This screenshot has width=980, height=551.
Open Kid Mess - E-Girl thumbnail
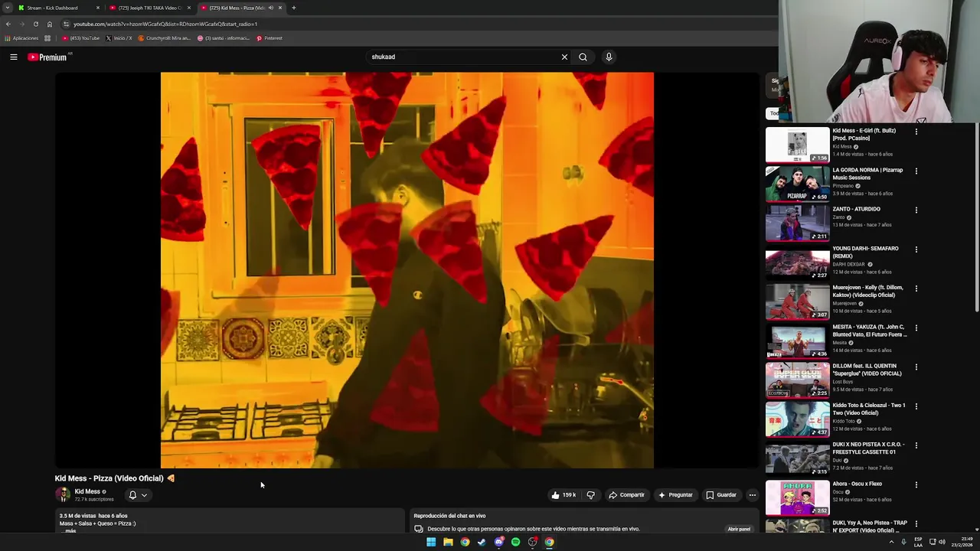tap(797, 145)
